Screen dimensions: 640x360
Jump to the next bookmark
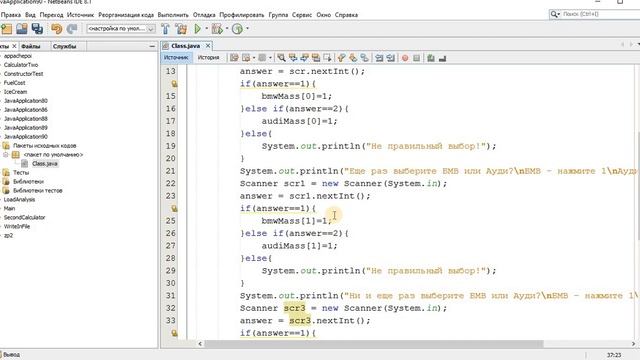[x=353, y=58]
